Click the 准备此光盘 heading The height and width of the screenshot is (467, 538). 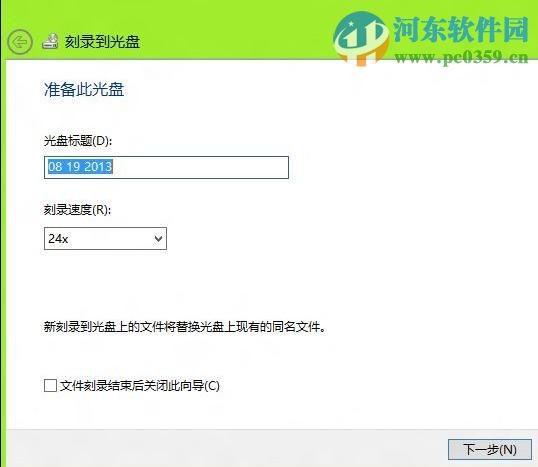coord(84,90)
